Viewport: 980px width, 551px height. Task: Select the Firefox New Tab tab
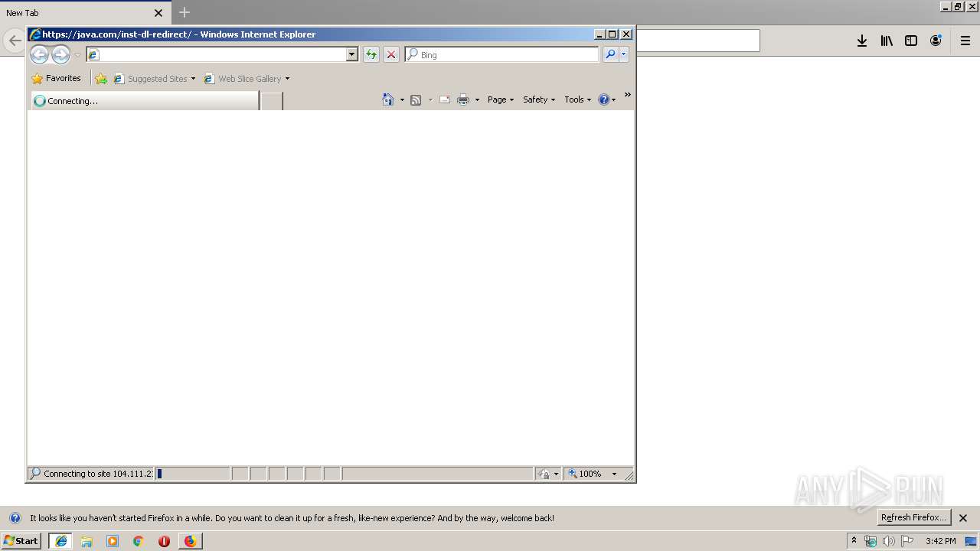[86, 13]
